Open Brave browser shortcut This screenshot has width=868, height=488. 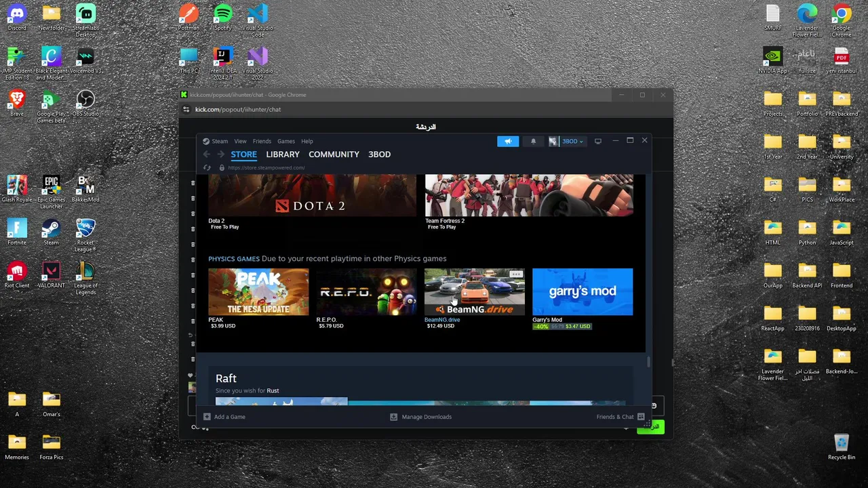tap(17, 104)
